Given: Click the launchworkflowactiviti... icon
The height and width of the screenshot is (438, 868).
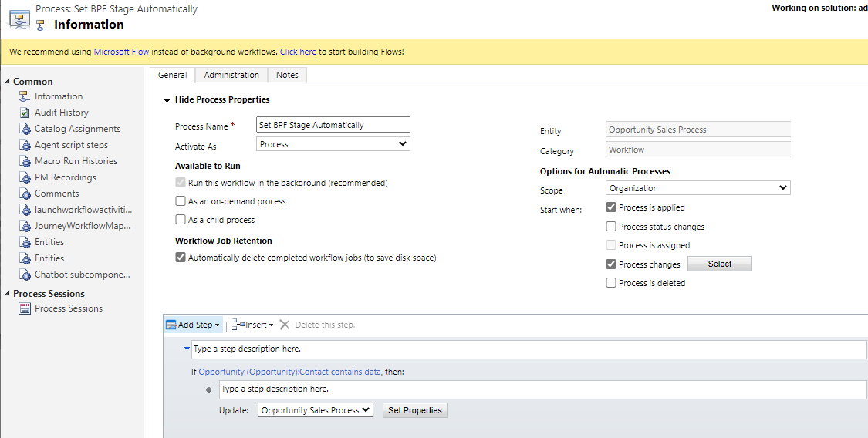Looking at the screenshot, I should 25,210.
